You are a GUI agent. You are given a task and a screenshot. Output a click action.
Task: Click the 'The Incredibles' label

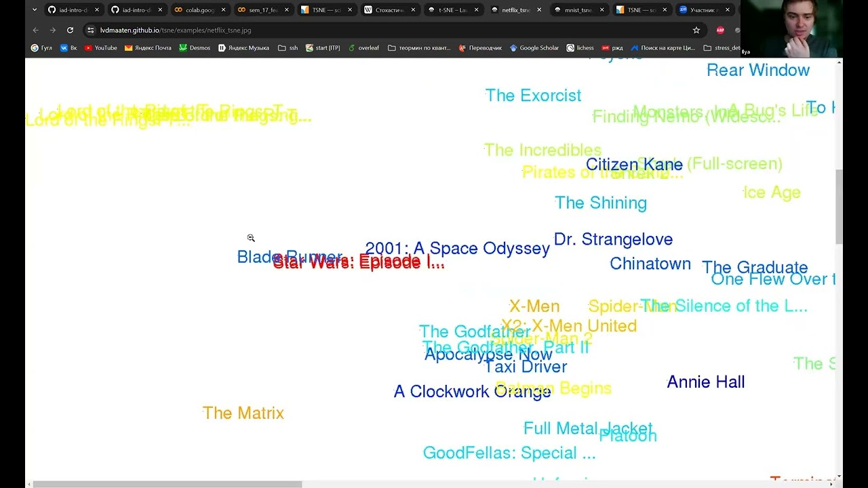click(x=542, y=150)
